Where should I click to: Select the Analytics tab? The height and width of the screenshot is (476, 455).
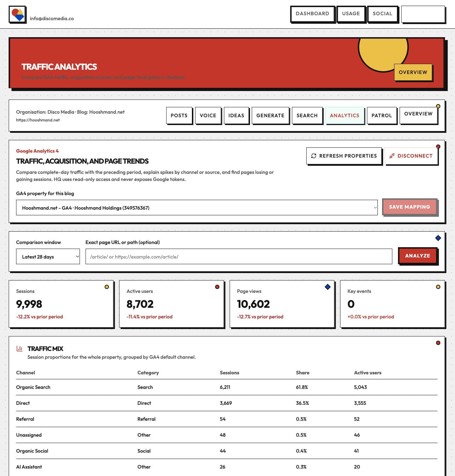[345, 115]
